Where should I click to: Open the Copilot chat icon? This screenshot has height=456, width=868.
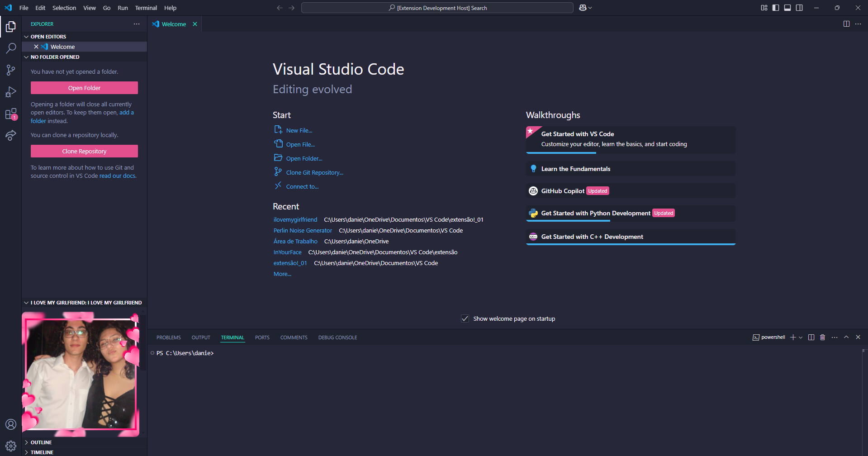tap(583, 8)
